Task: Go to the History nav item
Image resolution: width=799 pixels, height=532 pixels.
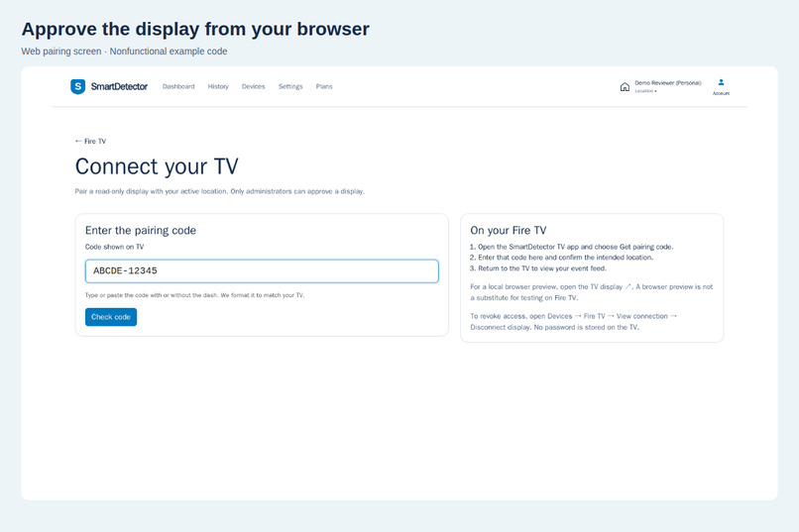Action: (218, 86)
